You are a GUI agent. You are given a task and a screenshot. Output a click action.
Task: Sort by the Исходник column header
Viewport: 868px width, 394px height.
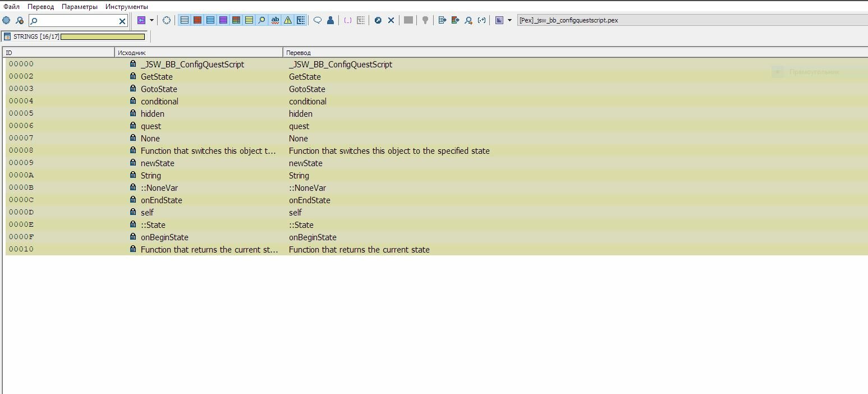pos(199,52)
